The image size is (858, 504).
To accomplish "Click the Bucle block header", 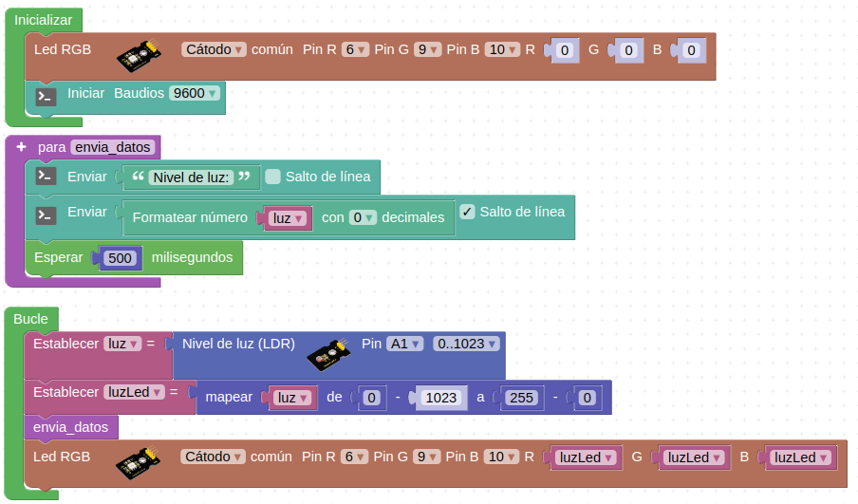I will point(31,319).
